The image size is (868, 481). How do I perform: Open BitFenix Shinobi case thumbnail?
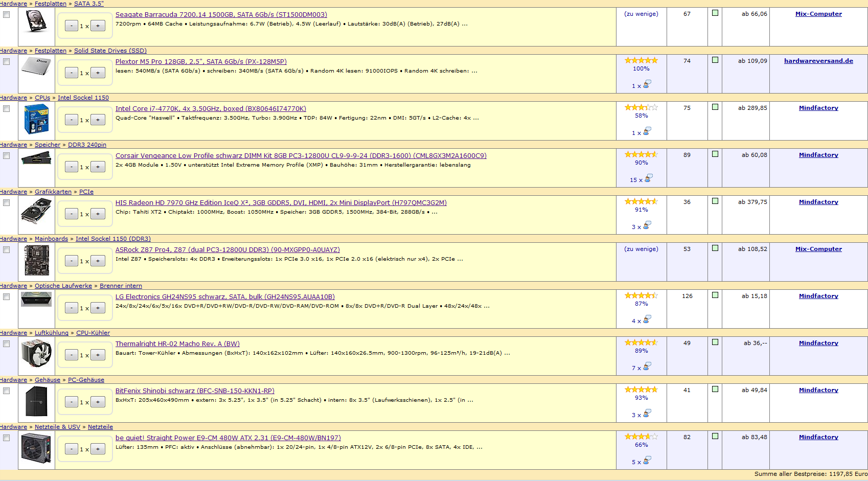[x=36, y=401]
